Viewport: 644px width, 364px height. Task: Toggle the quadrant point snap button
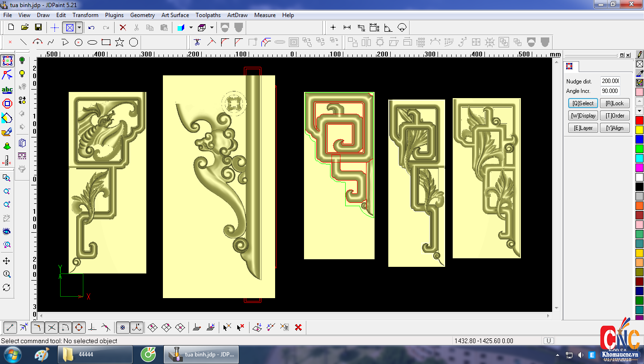(x=79, y=327)
